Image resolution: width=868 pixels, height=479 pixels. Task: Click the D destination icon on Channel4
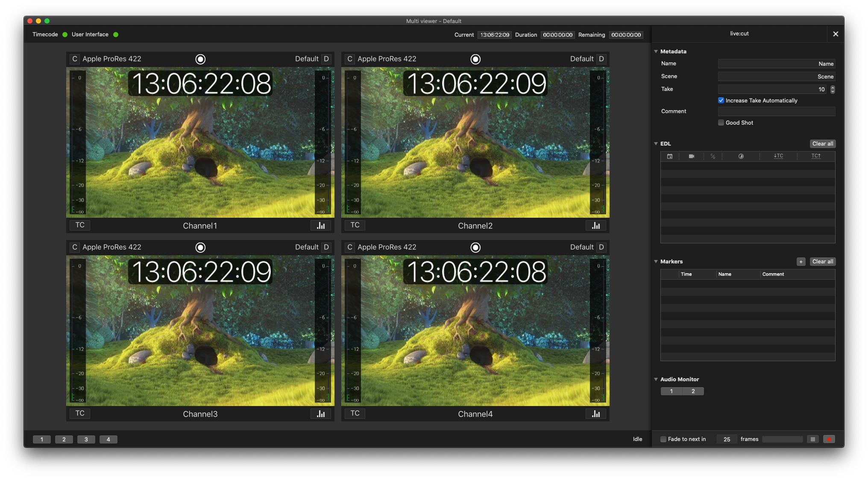coord(601,247)
